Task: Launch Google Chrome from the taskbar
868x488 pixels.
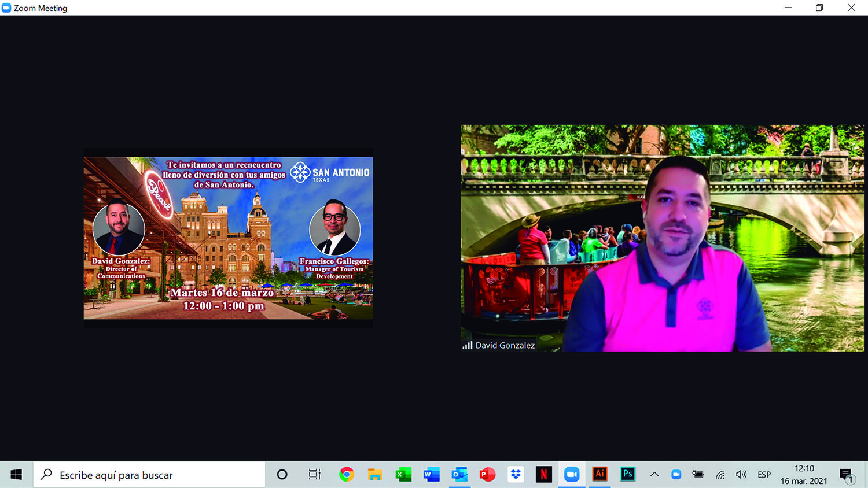Action: tap(346, 475)
